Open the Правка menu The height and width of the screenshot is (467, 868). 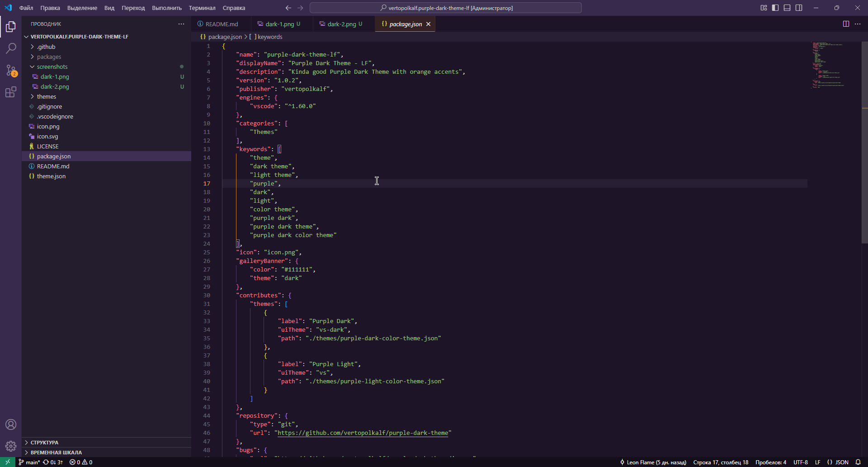[x=50, y=8]
